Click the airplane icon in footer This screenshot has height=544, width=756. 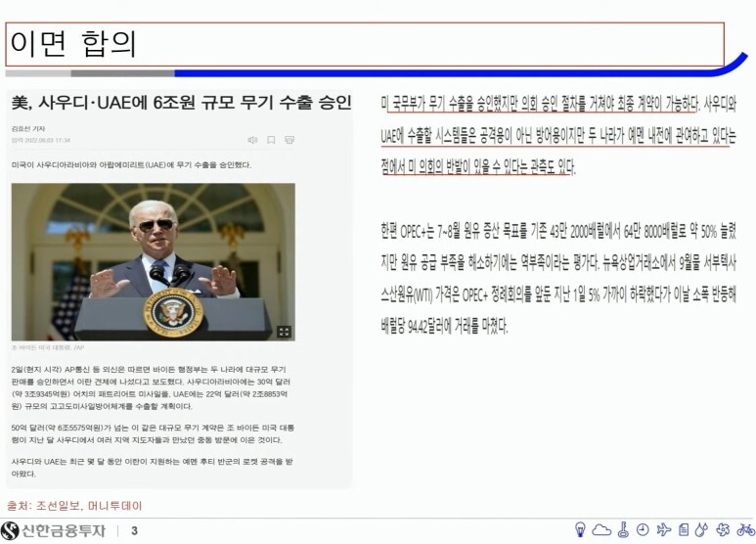pos(663,529)
